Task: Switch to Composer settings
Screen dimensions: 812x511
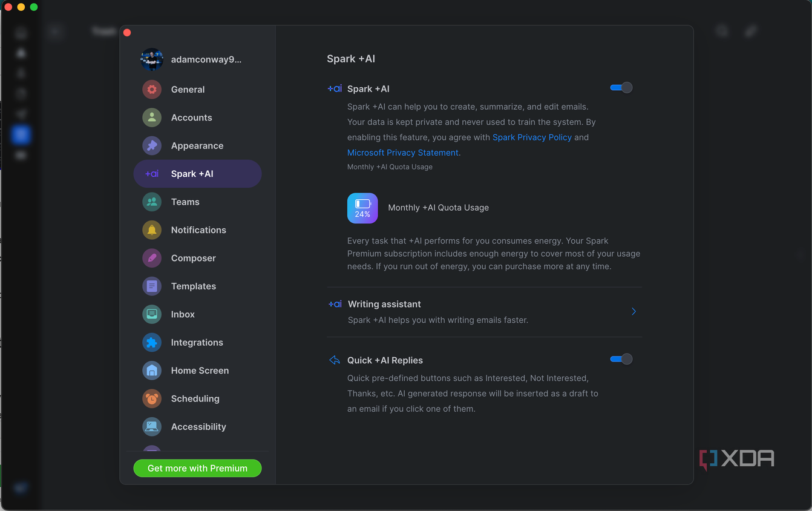Action: tap(197, 258)
